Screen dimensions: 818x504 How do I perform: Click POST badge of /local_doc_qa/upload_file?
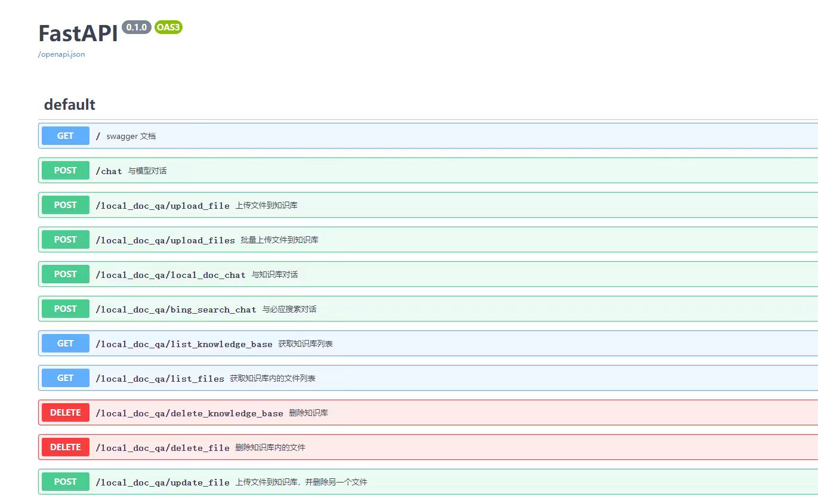tap(66, 205)
